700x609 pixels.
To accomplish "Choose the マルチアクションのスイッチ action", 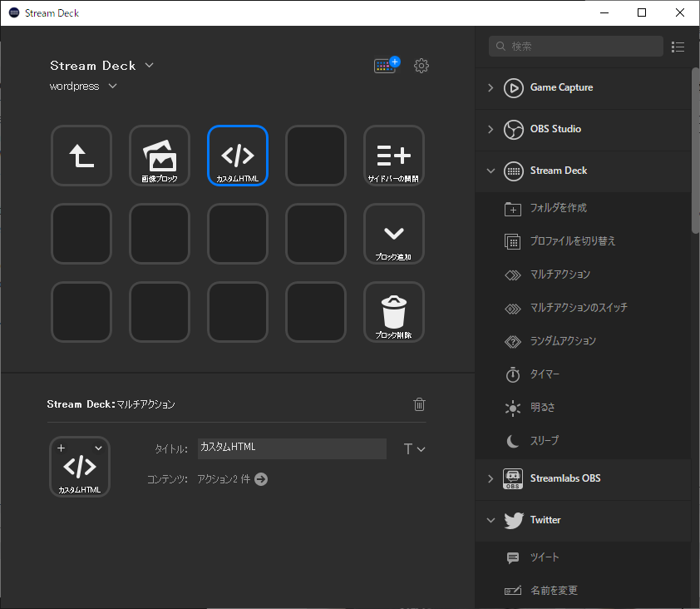I will 583,308.
